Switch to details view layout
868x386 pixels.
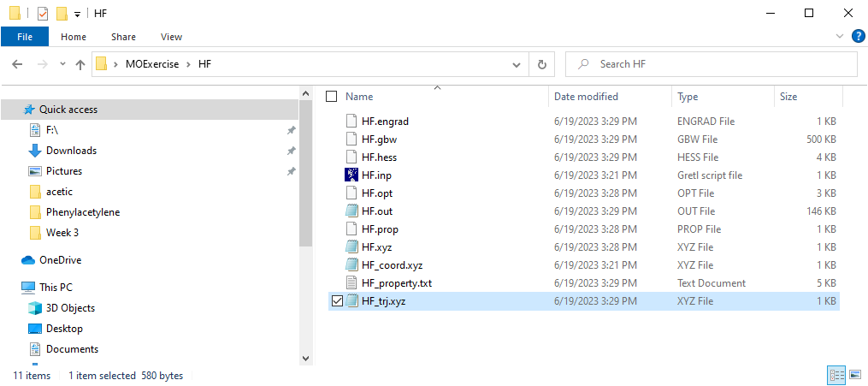click(x=836, y=375)
